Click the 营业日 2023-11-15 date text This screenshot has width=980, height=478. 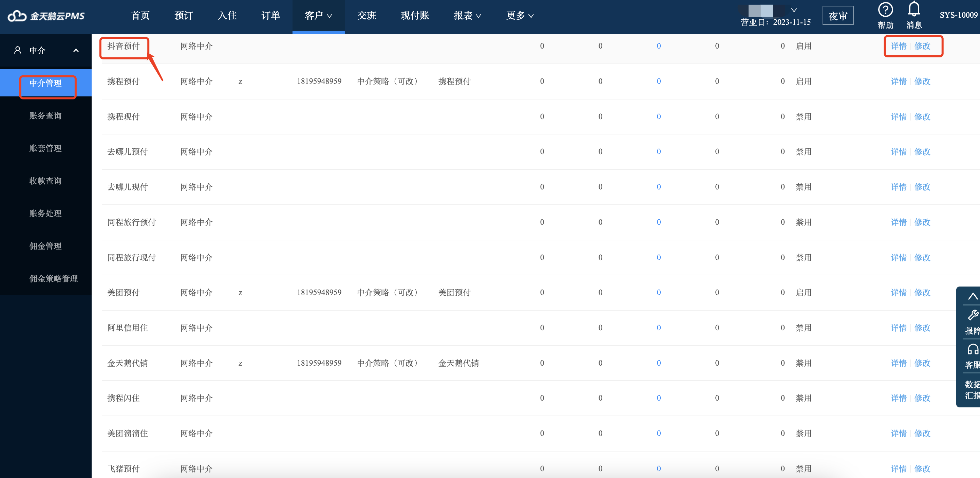[x=775, y=22]
